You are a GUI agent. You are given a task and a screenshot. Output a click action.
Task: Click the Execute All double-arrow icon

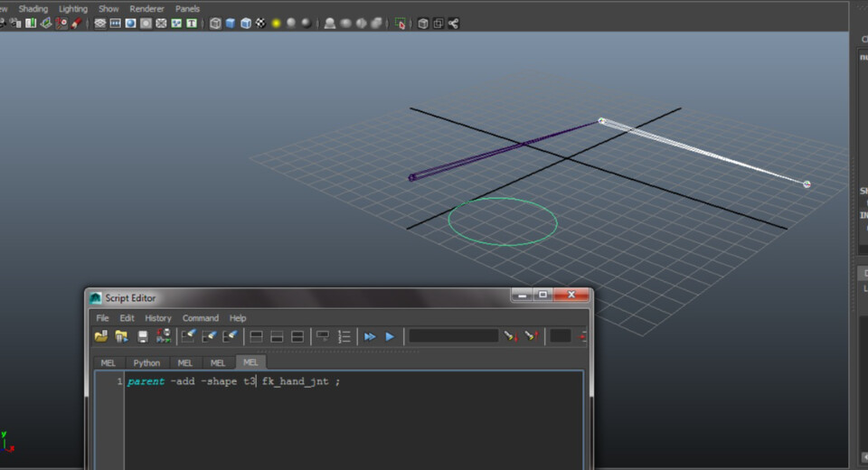pos(370,336)
